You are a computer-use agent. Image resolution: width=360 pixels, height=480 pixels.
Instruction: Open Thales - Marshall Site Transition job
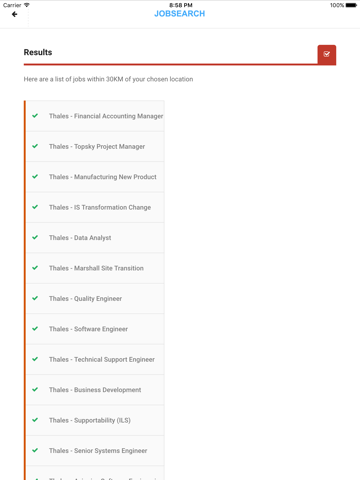click(x=95, y=268)
